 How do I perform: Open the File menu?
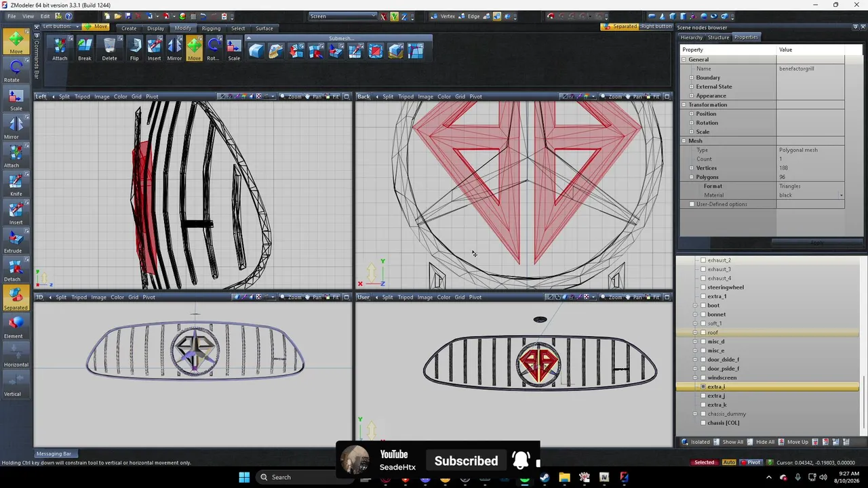pyautogui.click(x=10, y=16)
